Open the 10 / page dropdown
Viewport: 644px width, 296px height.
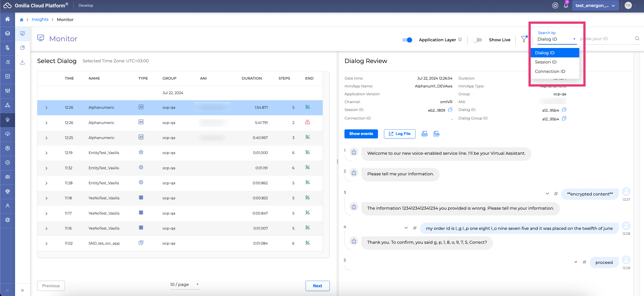coord(184,284)
